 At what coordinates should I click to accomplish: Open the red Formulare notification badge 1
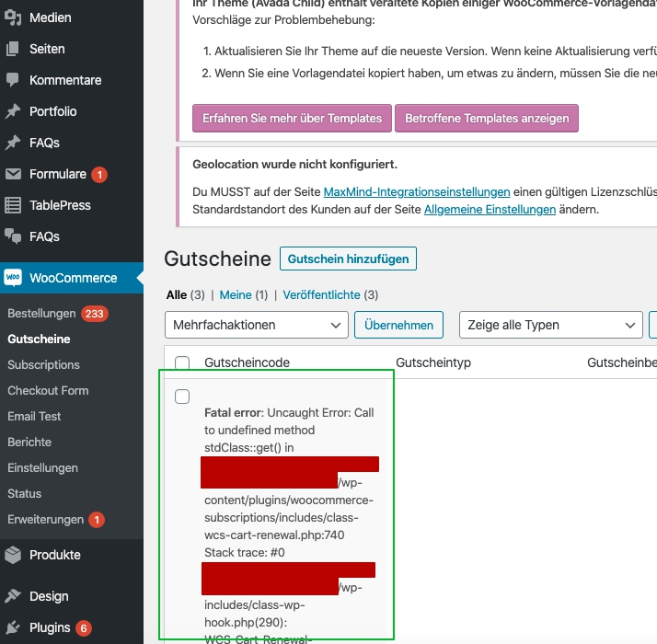pos(99,174)
